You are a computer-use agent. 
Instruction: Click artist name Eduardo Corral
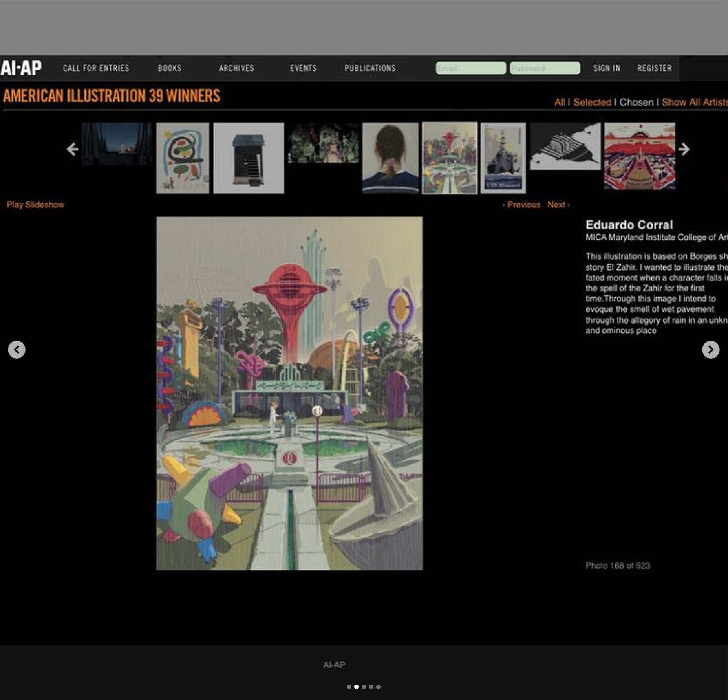[629, 225]
